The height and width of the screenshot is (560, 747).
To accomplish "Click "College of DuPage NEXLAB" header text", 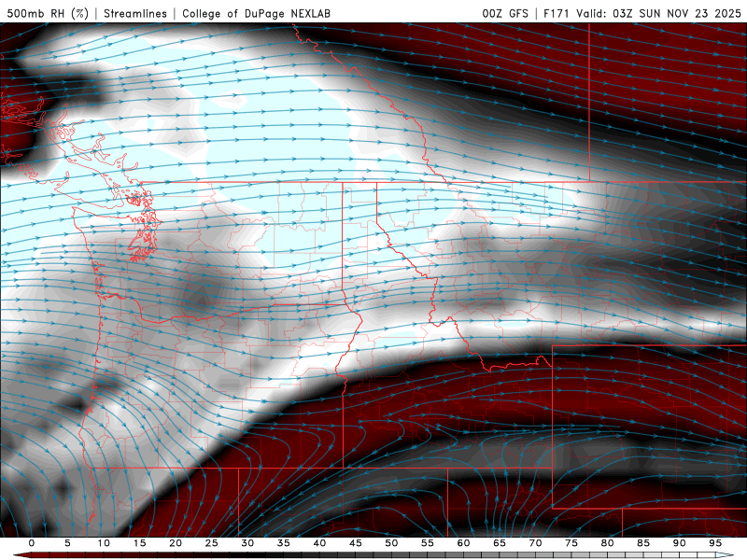I will point(256,13).
